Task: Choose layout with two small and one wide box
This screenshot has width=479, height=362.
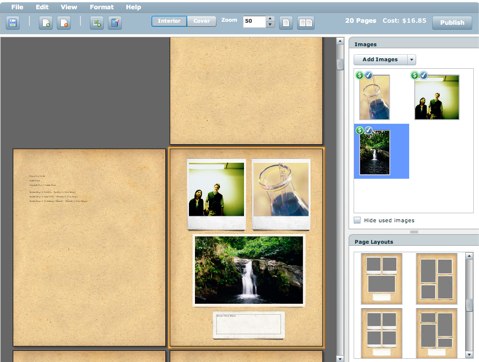Action: 381,279
